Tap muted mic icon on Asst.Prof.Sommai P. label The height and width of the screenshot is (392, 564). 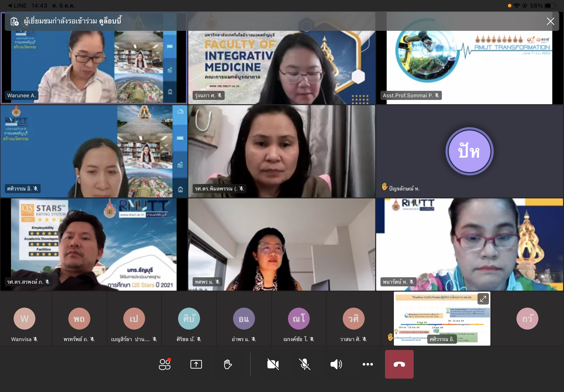437,95
